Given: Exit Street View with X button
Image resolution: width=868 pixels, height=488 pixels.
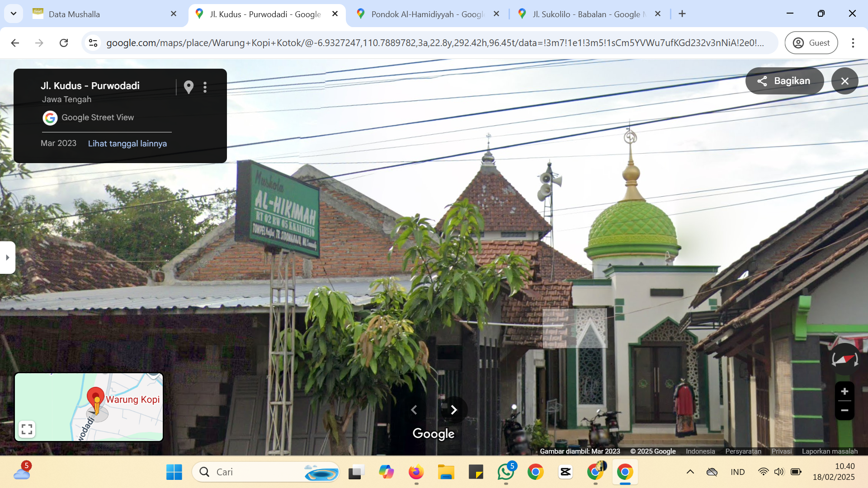Looking at the screenshot, I should point(844,81).
